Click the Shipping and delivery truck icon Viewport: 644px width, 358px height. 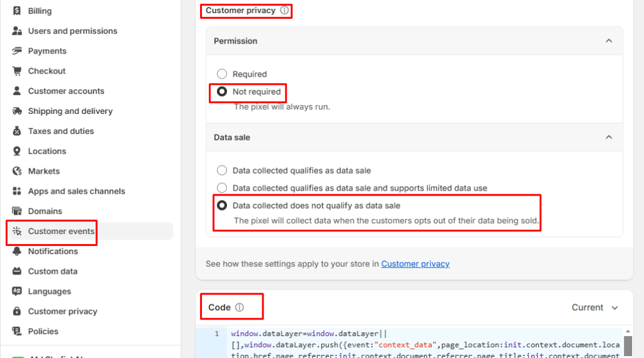click(17, 111)
